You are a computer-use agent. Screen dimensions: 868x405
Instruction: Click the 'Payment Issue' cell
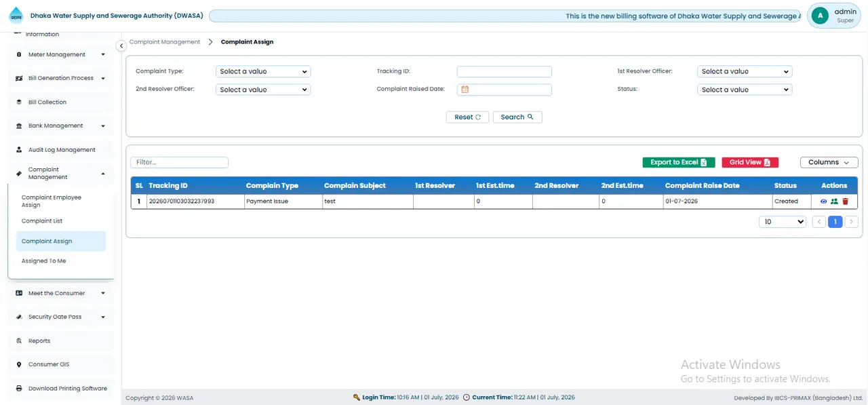click(283, 201)
